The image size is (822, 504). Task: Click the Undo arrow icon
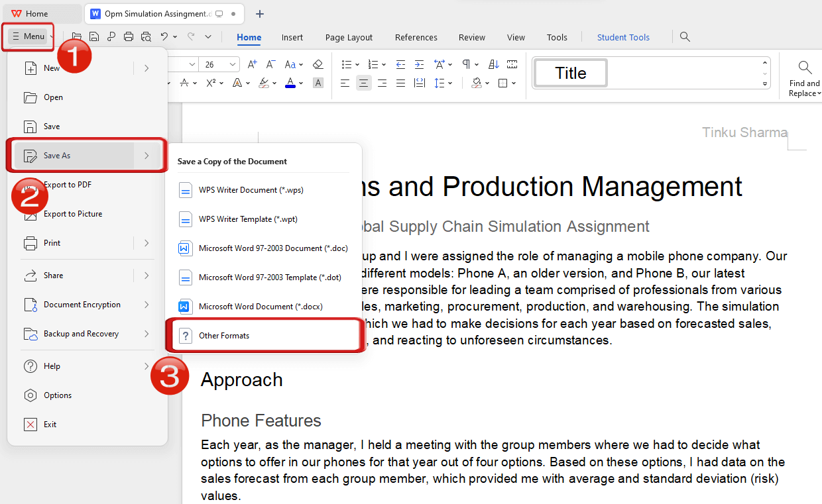click(164, 37)
